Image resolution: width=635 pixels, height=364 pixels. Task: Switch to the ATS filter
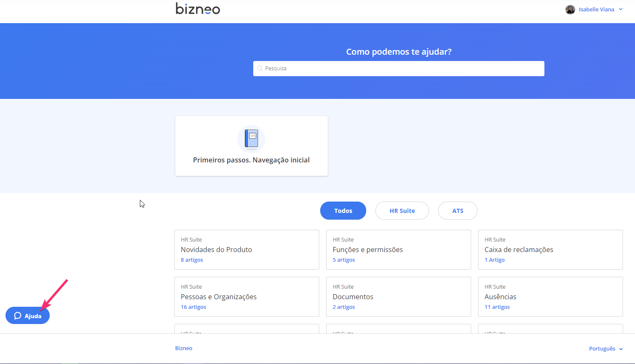point(458,211)
